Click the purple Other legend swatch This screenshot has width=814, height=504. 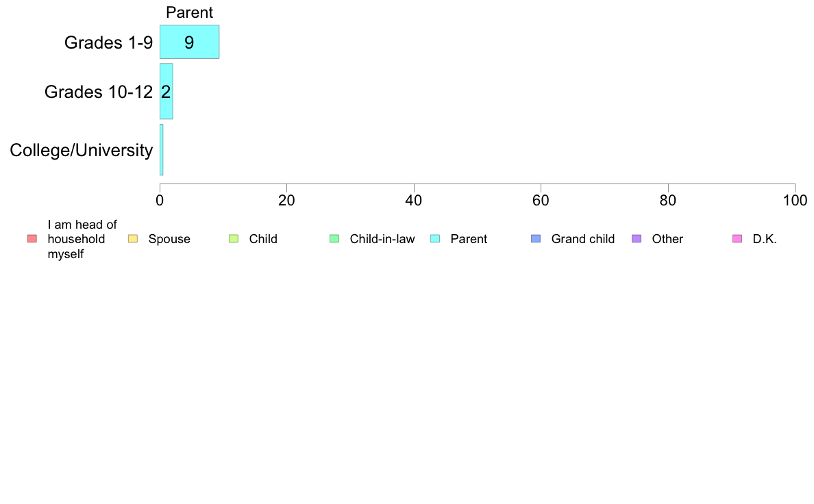tap(637, 238)
